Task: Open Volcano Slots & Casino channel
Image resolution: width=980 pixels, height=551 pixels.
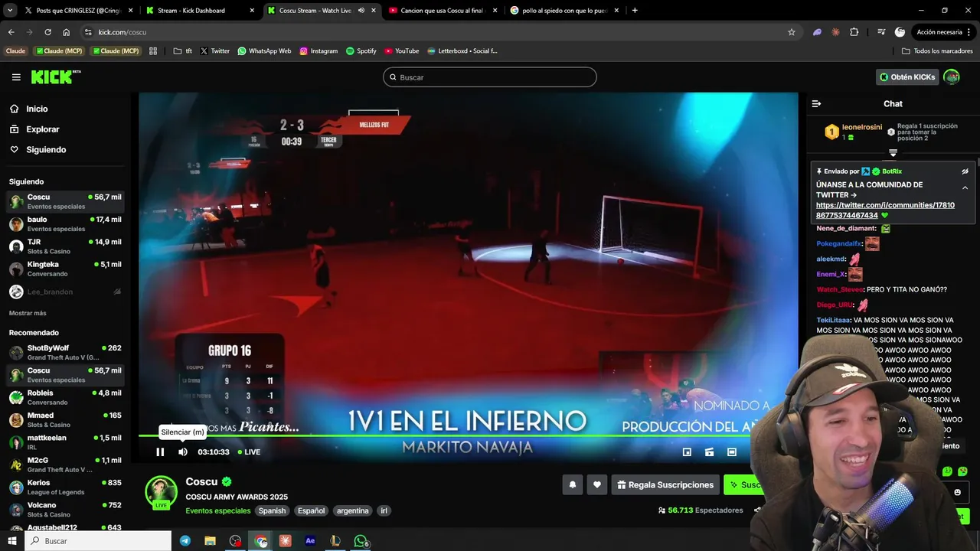Action: pyautogui.click(x=65, y=510)
